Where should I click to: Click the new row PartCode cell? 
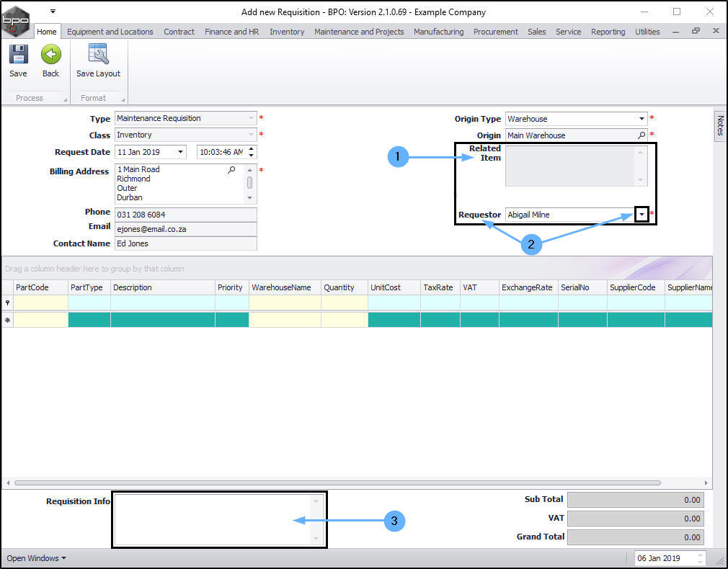40,320
